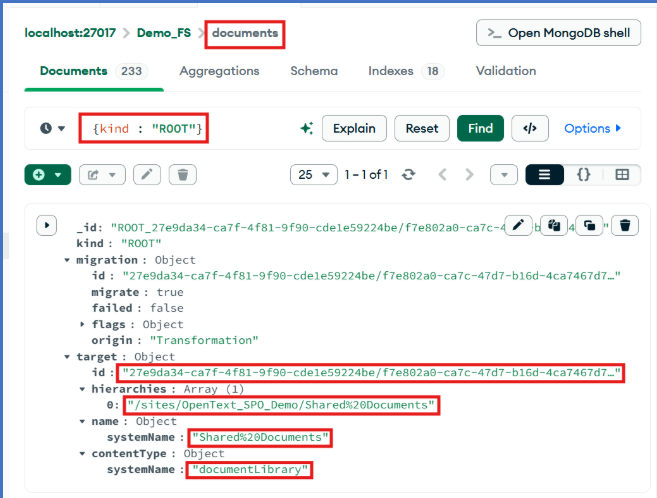Click the Reset button

click(422, 128)
